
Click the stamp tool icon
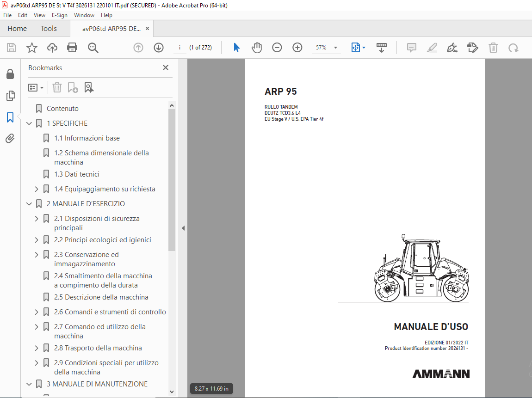[x=473, y=48]
